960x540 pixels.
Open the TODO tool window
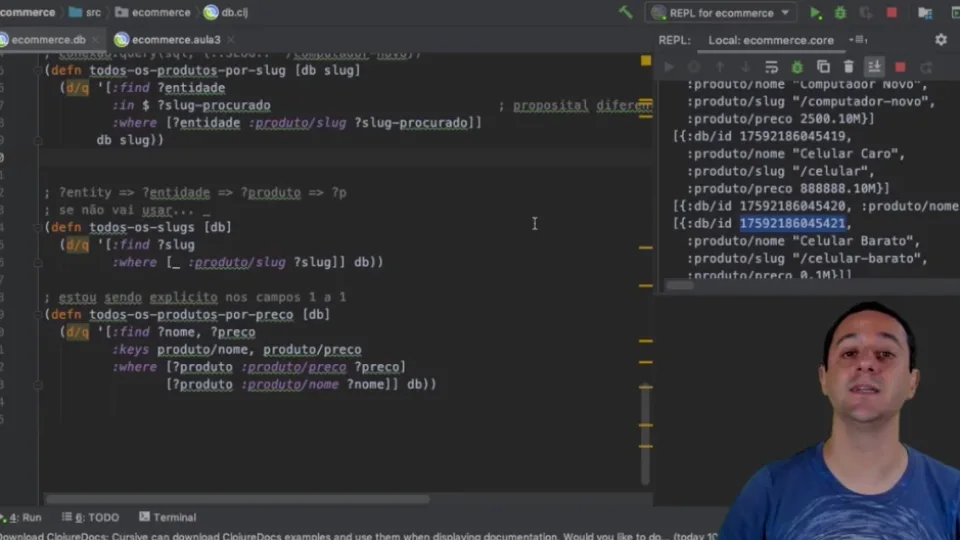click(91, 517)
